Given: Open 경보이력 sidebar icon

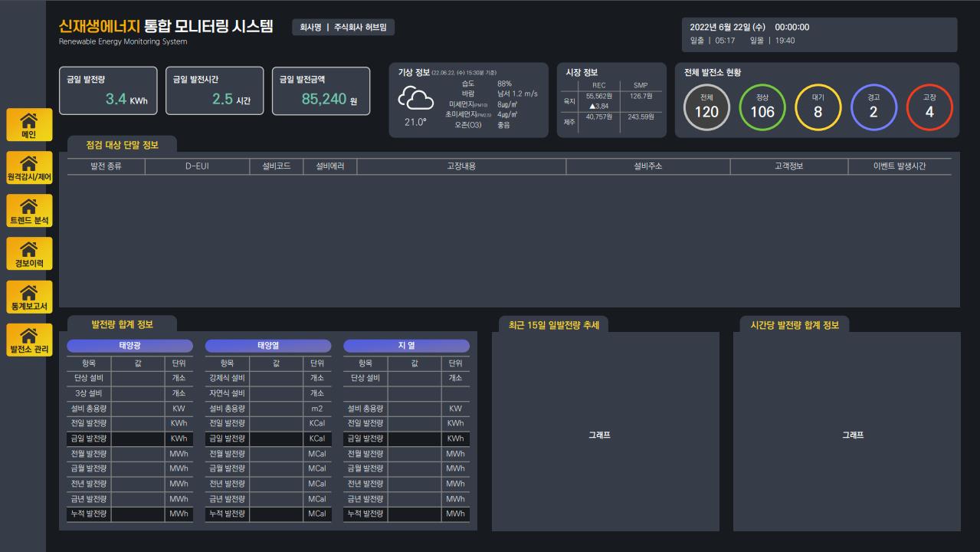Looking at the screenshot, I should (x=29, y=253).
